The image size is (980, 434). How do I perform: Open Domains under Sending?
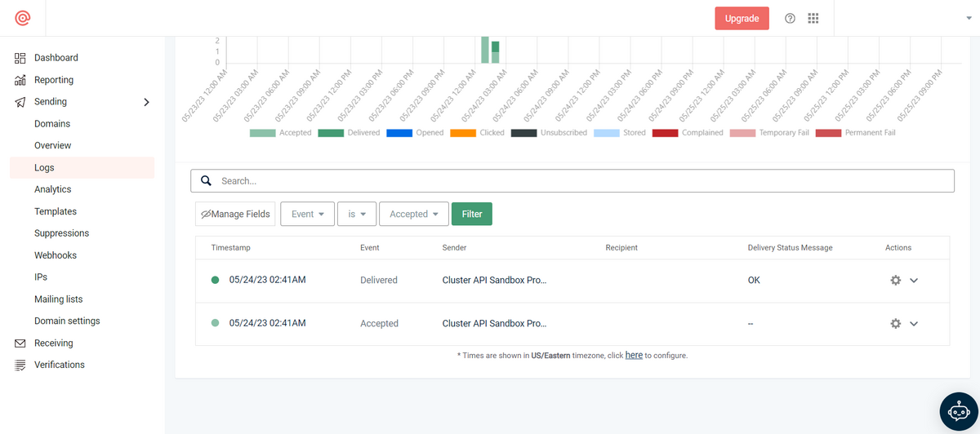coord(52,124)
